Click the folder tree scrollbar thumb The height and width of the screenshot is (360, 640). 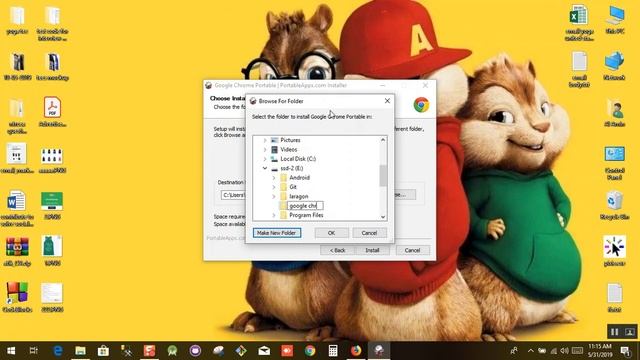(x=383, y=175)
